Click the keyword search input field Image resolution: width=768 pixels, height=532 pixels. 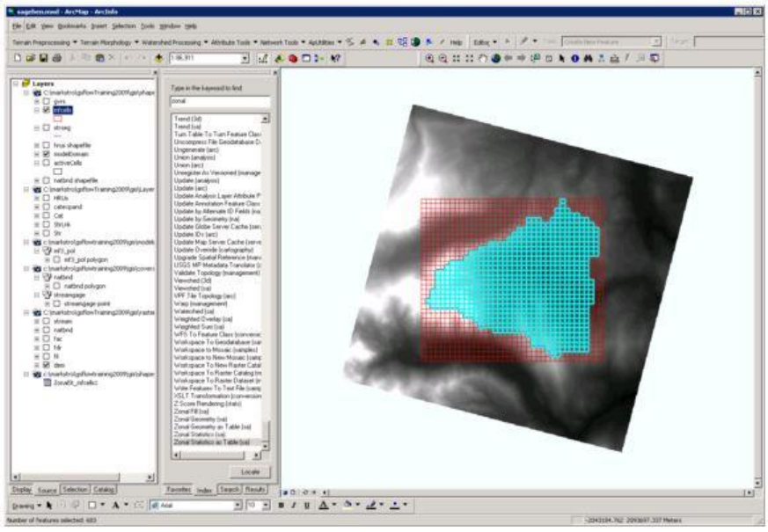pos(220,101)
